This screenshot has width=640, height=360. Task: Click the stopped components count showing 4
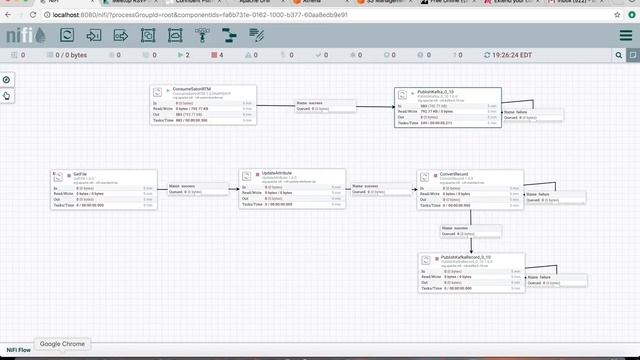click(217, 55)
